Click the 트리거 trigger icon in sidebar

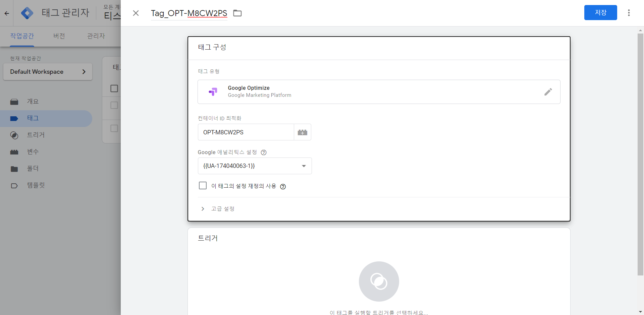14,135
